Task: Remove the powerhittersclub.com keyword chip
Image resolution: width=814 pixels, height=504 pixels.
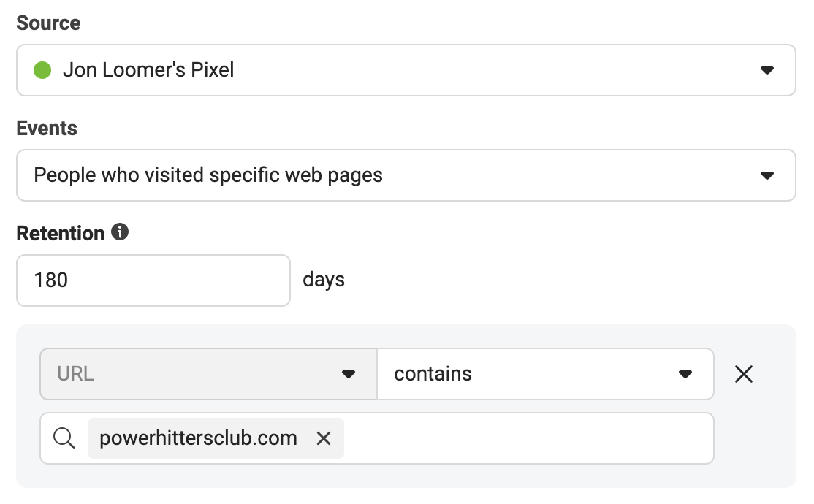Action: tap(324, 438)
